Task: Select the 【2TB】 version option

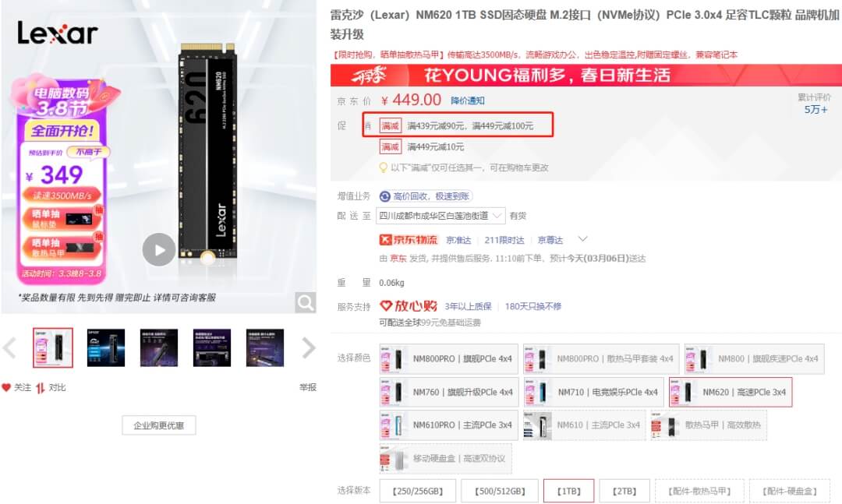Action: 624,491
